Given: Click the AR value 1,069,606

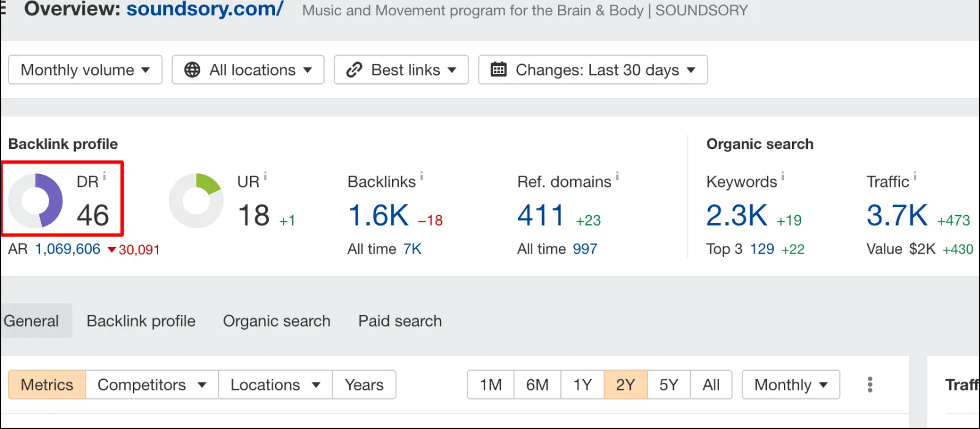Looking at the screenshot, I should pos(67,249).
